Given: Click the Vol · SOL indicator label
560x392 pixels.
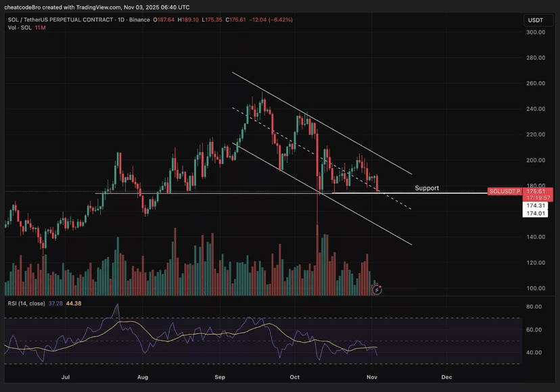Looking at the screenshot, I should tap(18, 28).
